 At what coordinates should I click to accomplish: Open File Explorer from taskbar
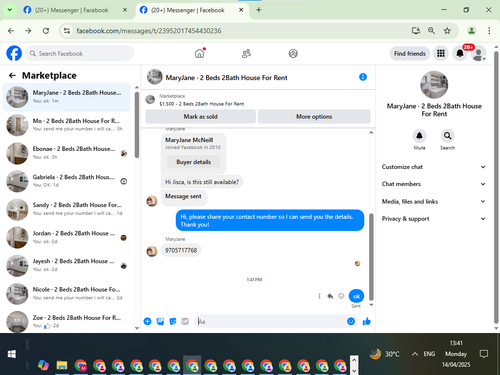[x=62, y=366]
